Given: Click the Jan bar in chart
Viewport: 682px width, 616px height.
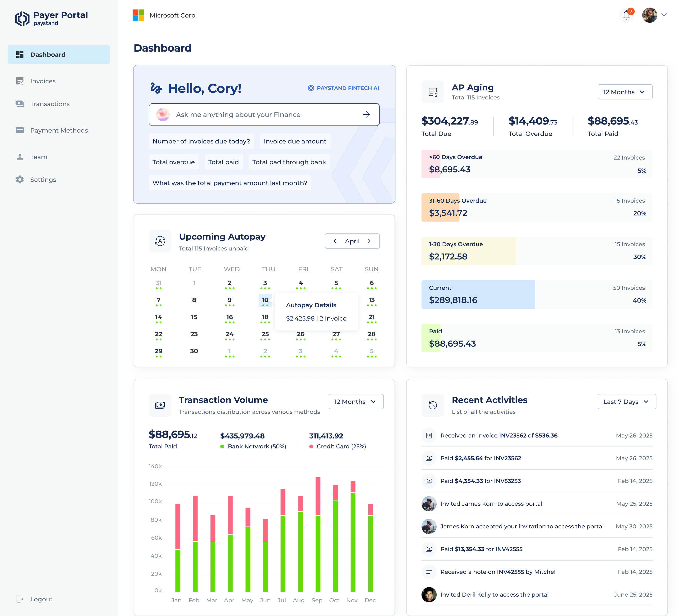Looking at the screenshot, I should 178,548.
